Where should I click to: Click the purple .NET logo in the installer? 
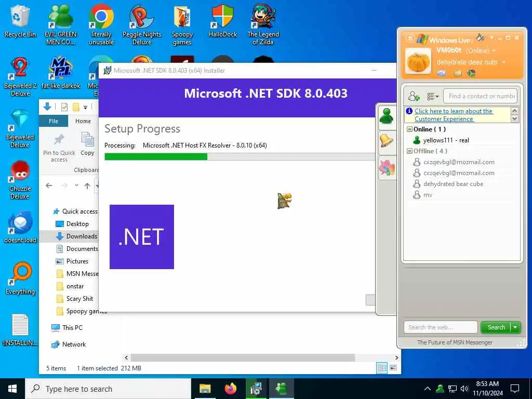(142, 237)
